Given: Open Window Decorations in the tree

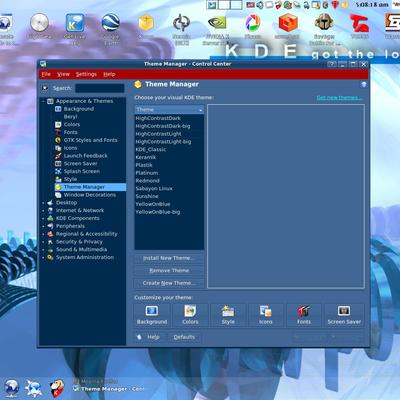Looking at the screenshot, I should coord(86,195).
